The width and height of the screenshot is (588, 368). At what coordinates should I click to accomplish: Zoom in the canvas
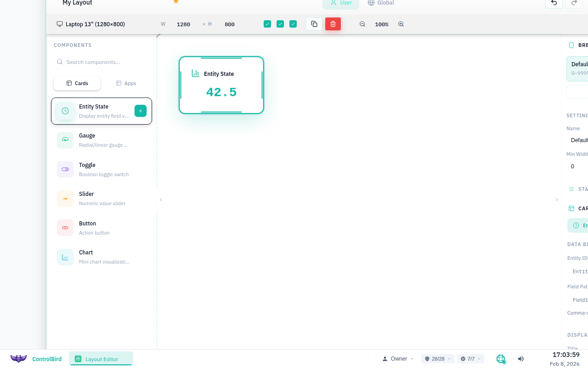[401, 24]
